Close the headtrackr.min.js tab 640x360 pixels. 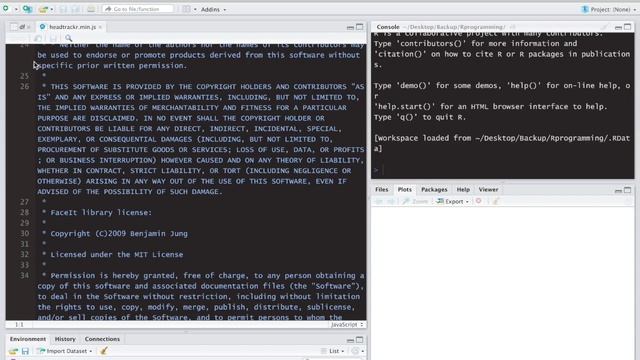[x=100, y=27]
